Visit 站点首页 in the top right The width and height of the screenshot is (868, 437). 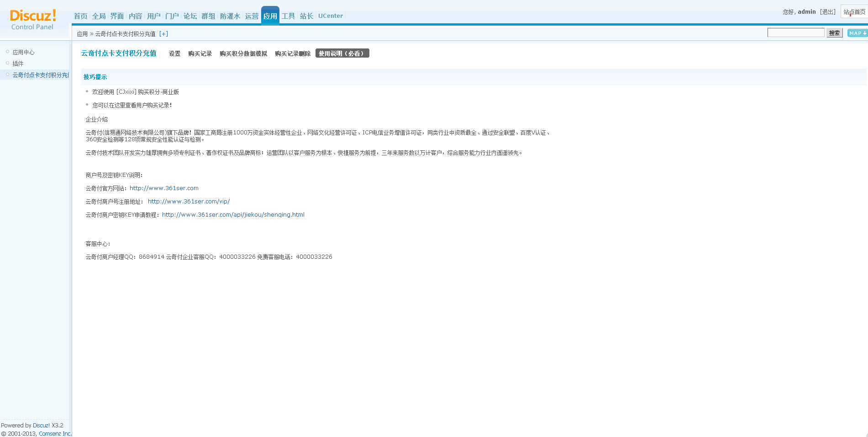click(x=854, y=12)
